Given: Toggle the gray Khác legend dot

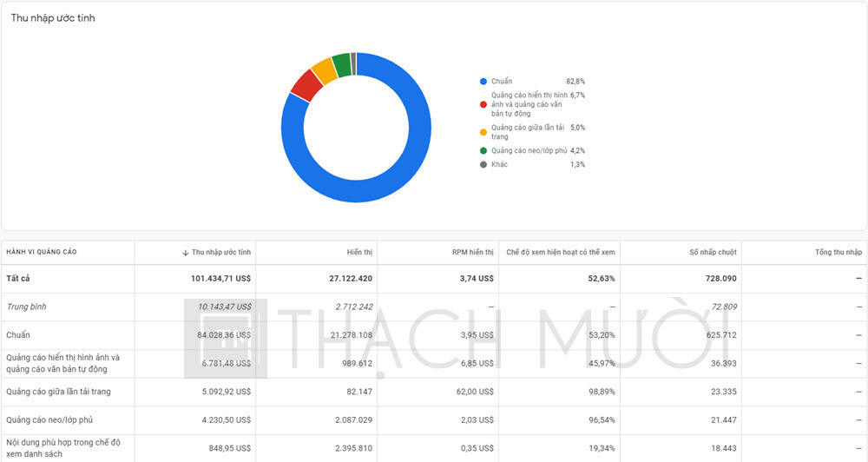Looking at the screenshot, I should tap(483, 164).
